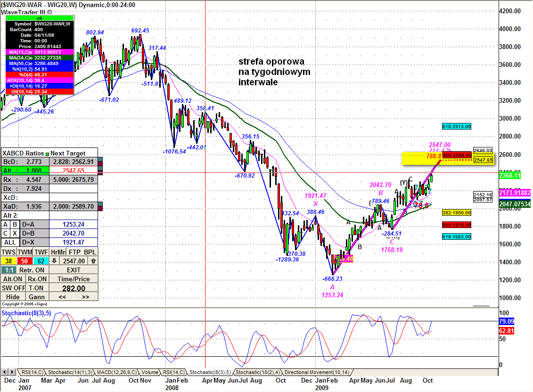Select the Stochastic(8(3),5) tab
Image resolution: width=533 pixels, height=392 pixels.
[x=210, y=372]
